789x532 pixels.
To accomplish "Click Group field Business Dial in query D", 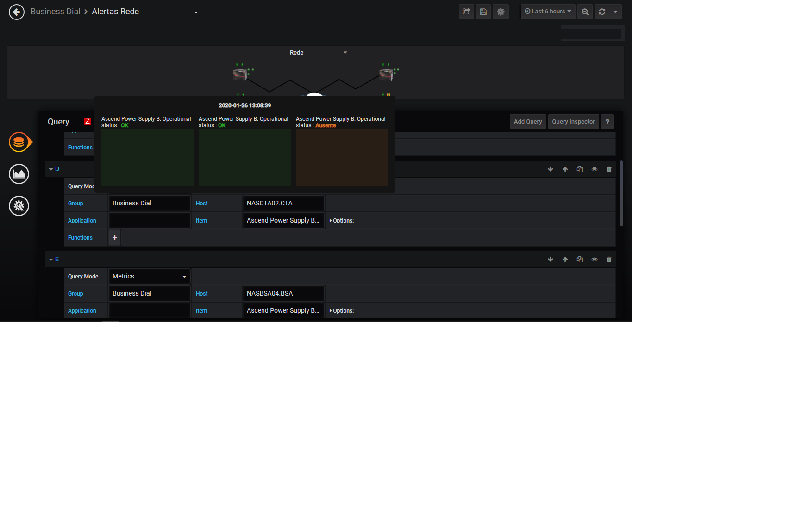I will [x=150, y=204].
